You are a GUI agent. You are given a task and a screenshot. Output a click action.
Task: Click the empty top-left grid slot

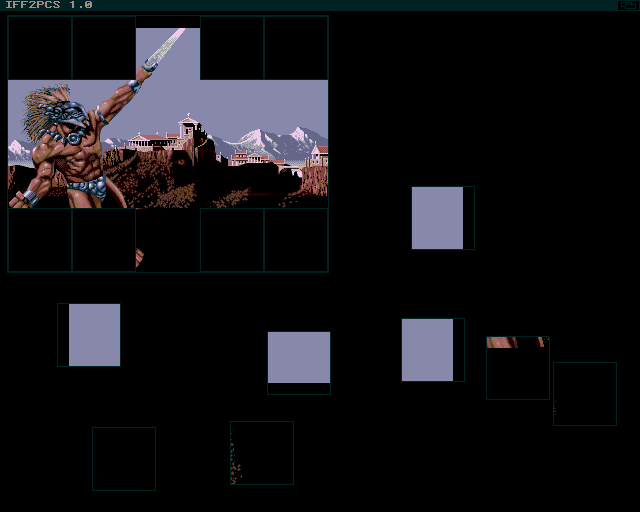[x=40, y=48]
